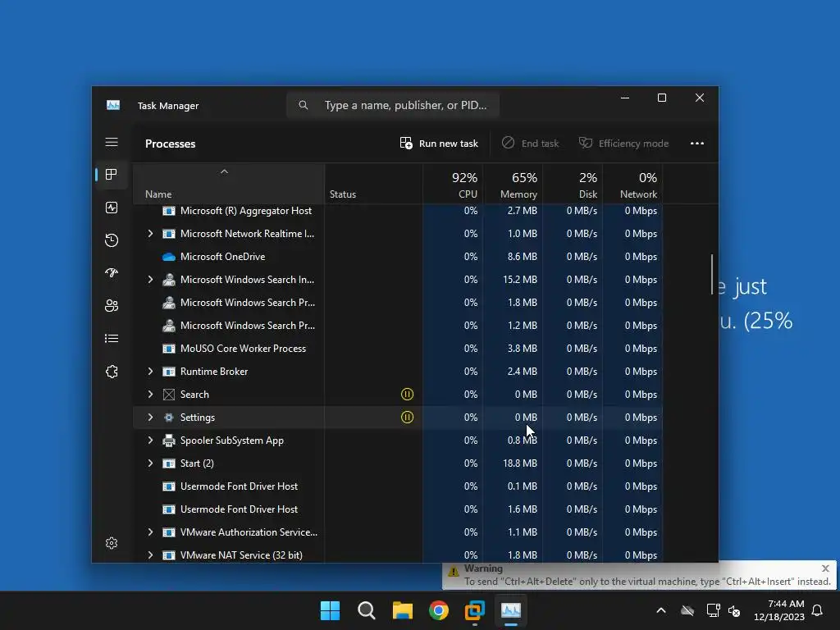Expand the Search process group

pyautogui.click(x=151, y=395)
